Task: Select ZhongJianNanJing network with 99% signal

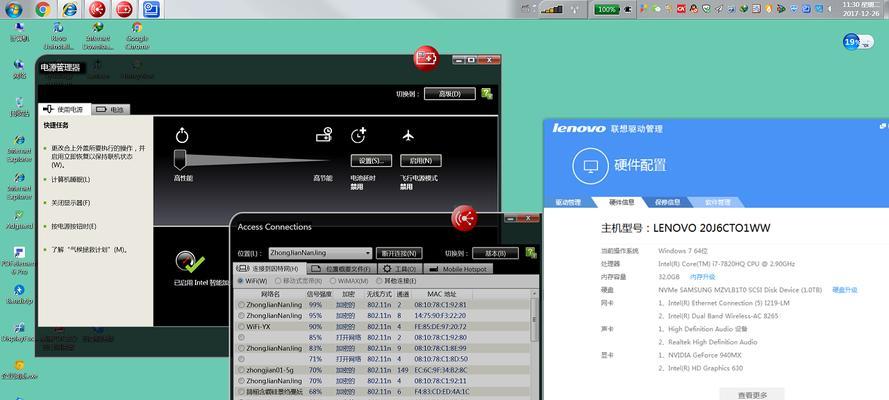Action: [242, 305]
